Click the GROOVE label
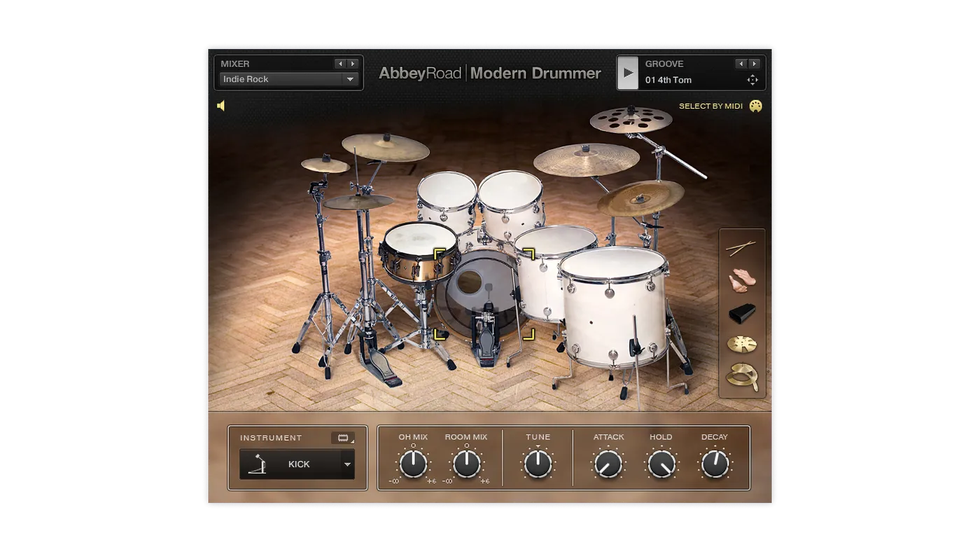 (x=664, y=64)
